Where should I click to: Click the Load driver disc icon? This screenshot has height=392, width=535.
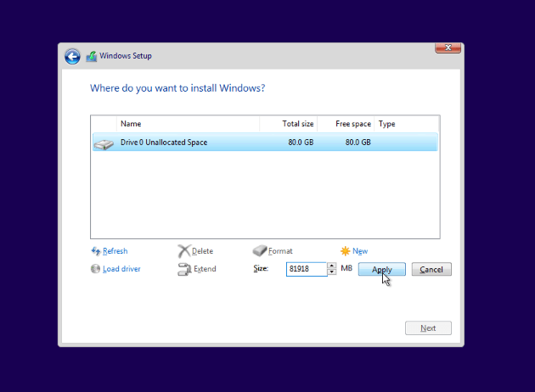tap(95, 269)
